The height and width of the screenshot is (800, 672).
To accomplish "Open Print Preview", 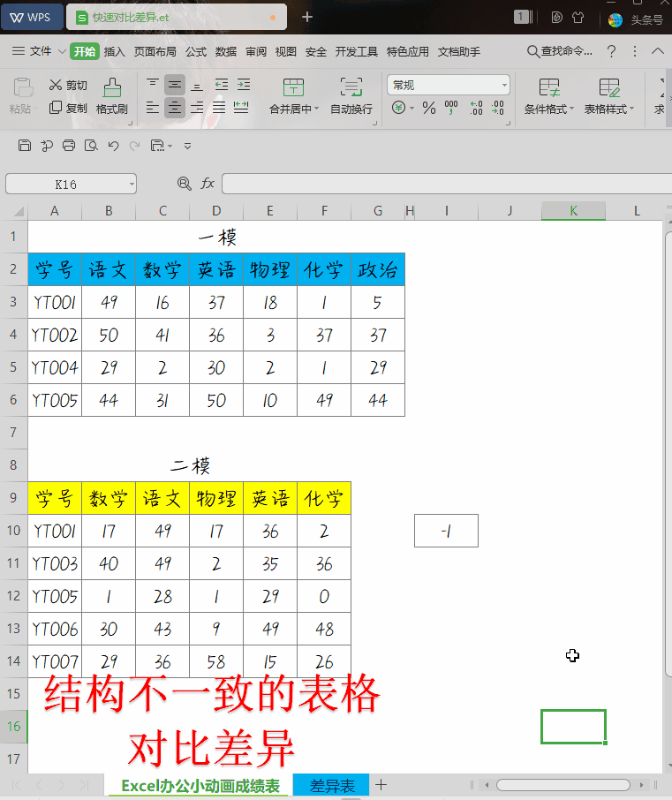I will point(91,146).
